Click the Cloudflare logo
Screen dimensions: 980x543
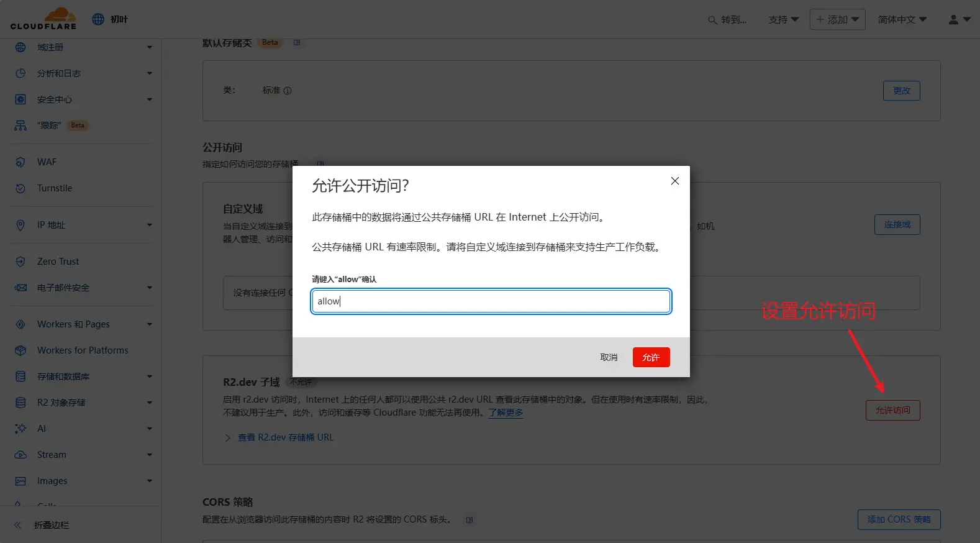point(43,19)
